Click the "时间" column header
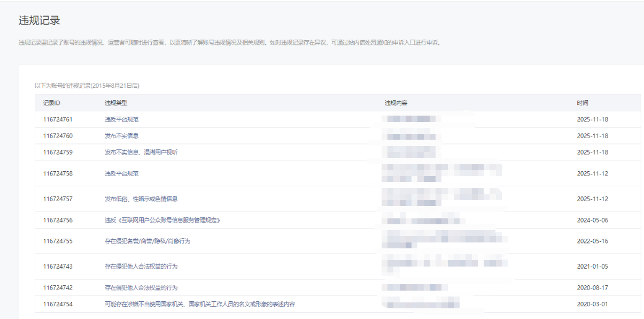The image size is (644, 319). 583,103
